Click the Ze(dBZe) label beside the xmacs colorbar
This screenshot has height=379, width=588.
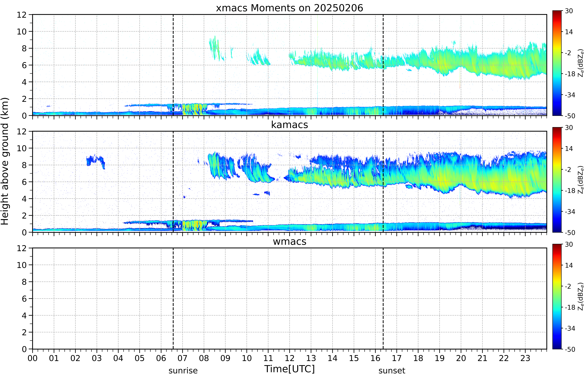[x=581, y=63]
